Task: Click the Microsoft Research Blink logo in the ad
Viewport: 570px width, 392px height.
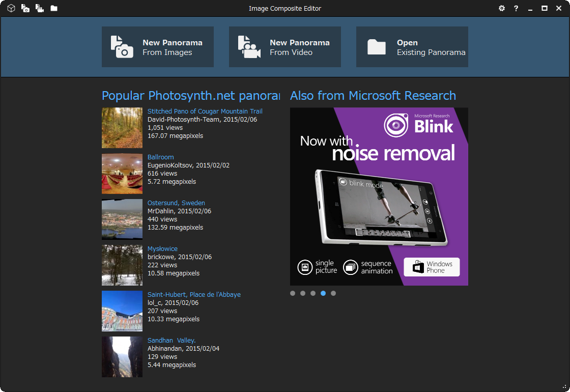Action: click(x=417, y=124)
